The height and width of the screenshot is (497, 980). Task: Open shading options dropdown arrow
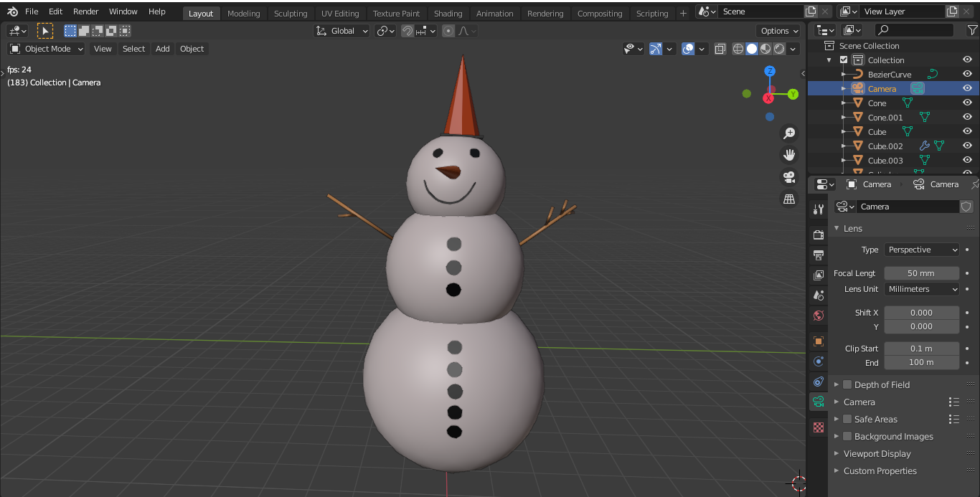click(793, 49)
